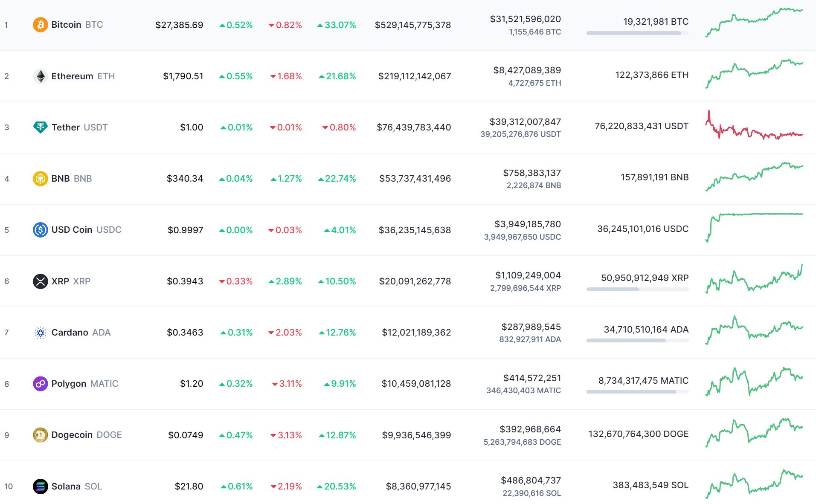Click the USD Coin logo icon
816x504 pixels.
41,230
